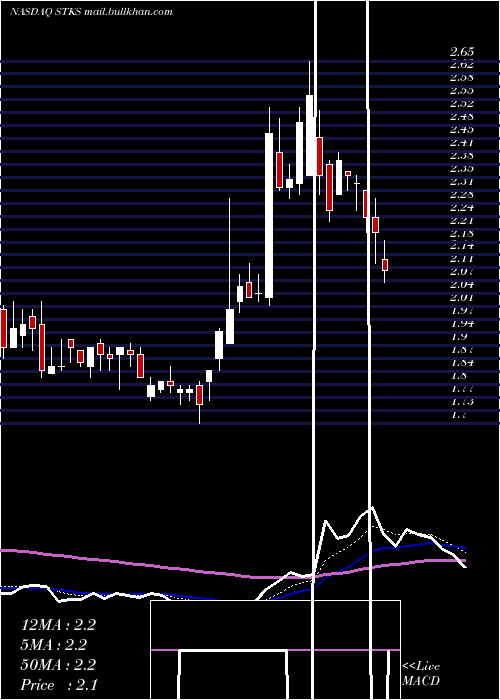
Task: Click the 2.04 price axis label
Action: 462,285
